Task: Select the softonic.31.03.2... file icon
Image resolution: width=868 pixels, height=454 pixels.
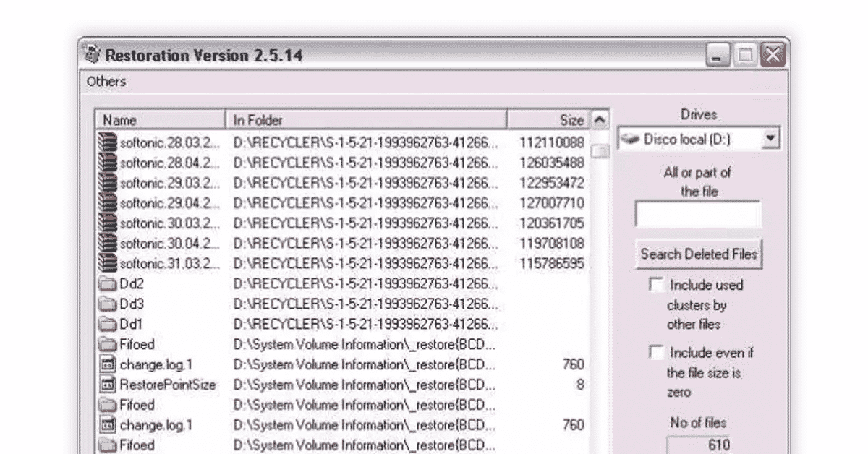Action: 107,263
